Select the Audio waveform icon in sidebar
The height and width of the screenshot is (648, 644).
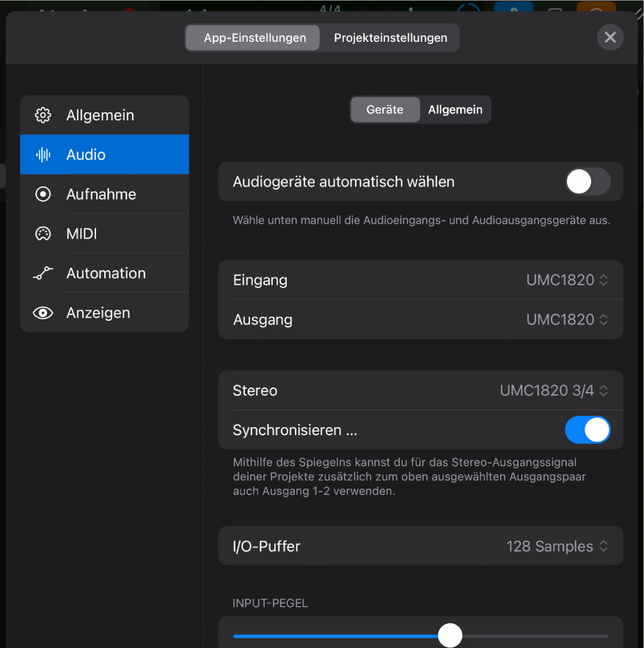point(43,154)
